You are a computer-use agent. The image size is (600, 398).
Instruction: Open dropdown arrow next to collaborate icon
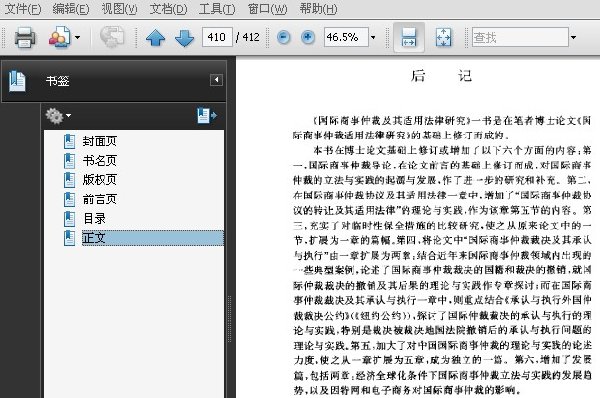(x=77, y=38)
